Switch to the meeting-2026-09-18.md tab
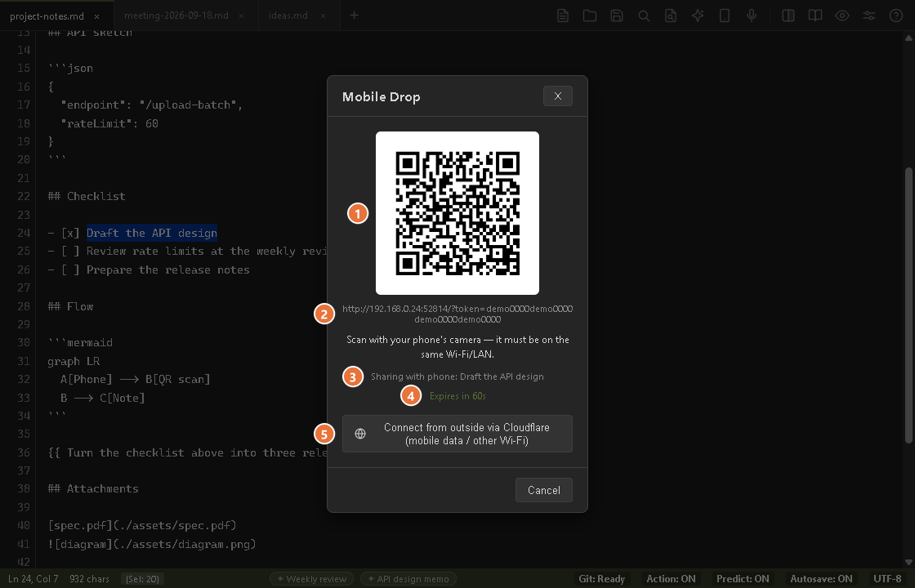 (176, 16)
